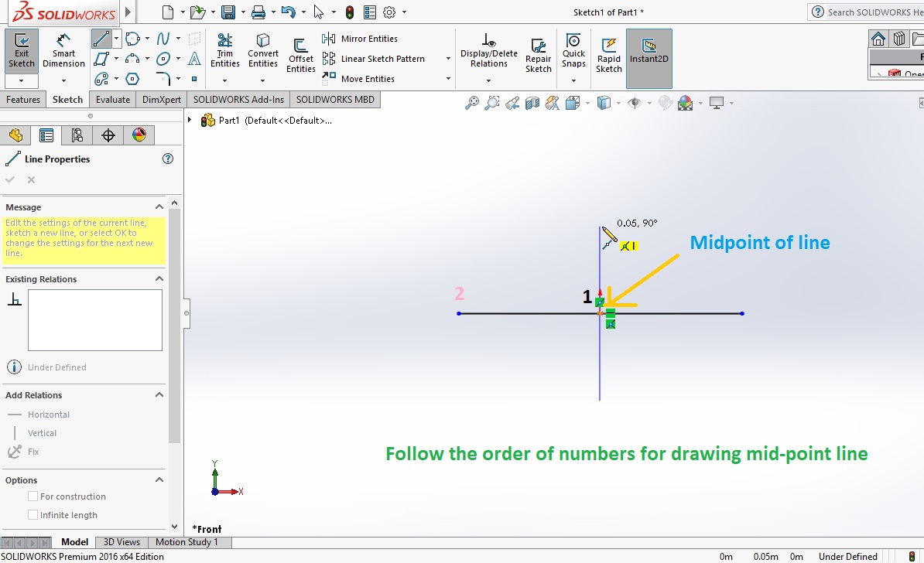This screenshot has height=563, width=924.
Task: Toggle Instant2D mode
Action: click(x=649, y=53)
